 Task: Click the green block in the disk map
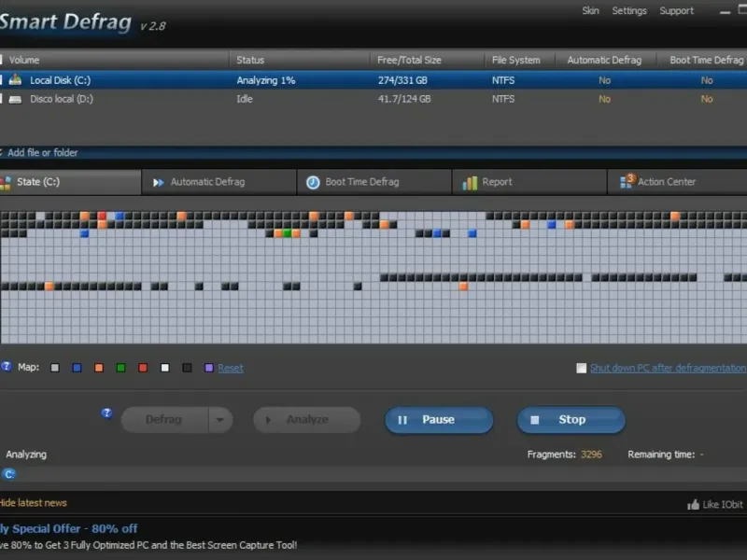287,233
